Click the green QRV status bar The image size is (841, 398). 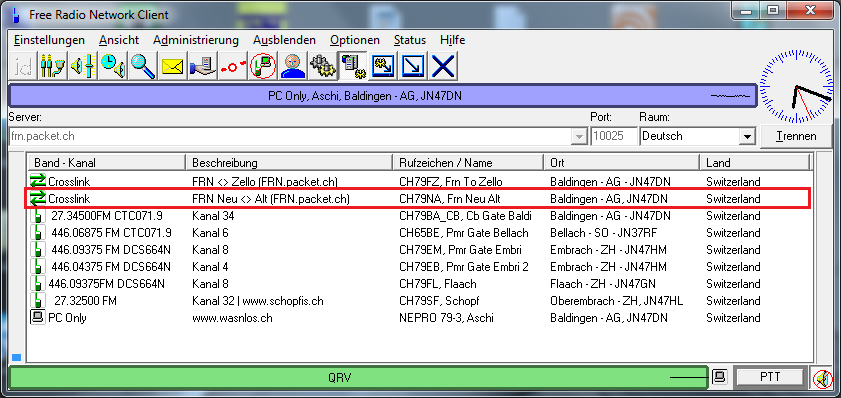tap(359, 377)
